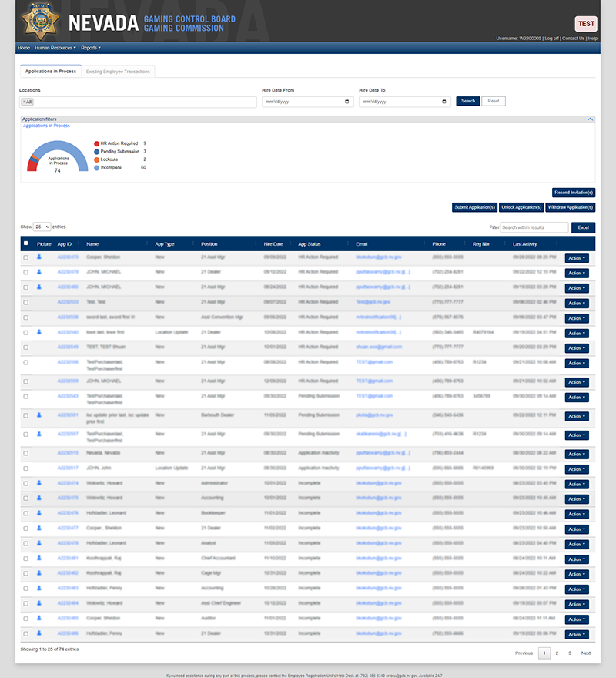Export results with the Excel button
Viewport: 616px width, 678px height.
coord(583,227)
